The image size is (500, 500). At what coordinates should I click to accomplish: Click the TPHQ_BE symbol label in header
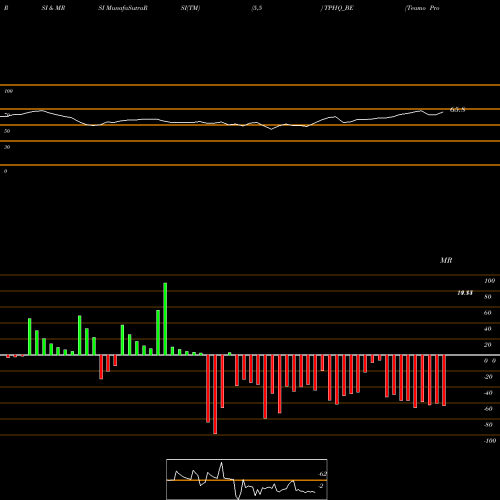339,8
